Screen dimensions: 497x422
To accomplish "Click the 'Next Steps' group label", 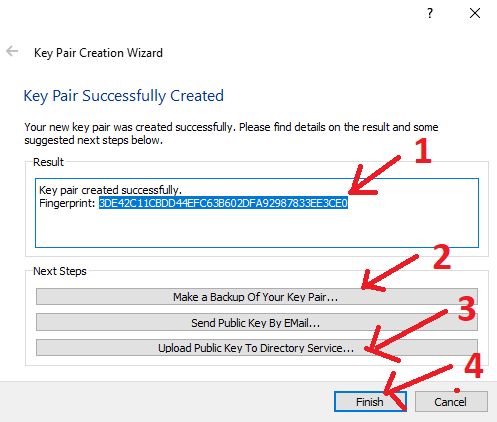I will point(60,271).
